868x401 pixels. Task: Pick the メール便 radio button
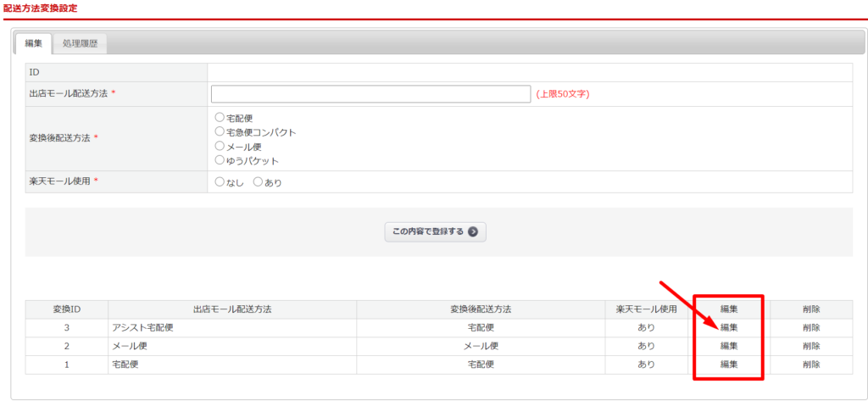click(x=220, y=146)
